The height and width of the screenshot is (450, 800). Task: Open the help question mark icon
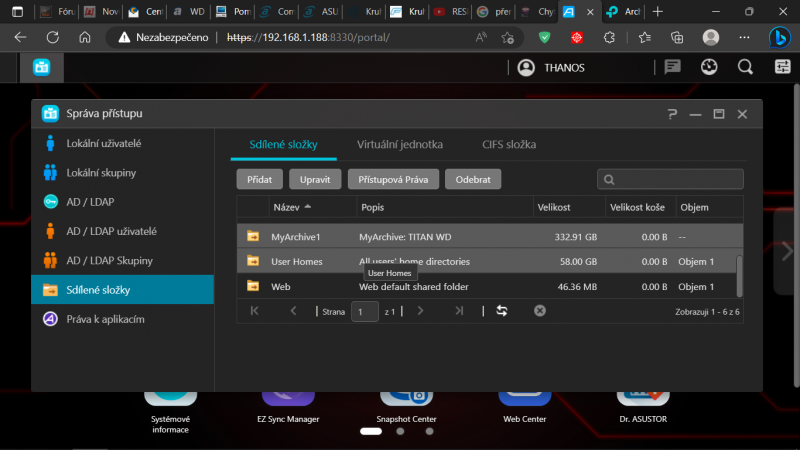click(672, 114)
